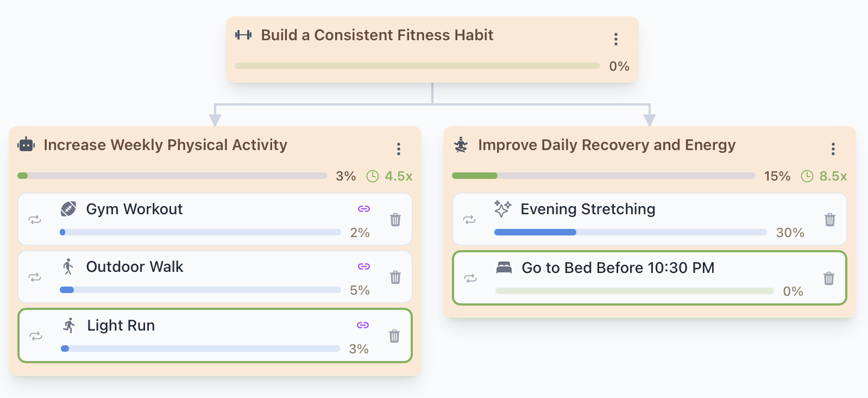This screenshot has width=868, height=398.
Task: Click trash icon on Outdoor Walk
Action: tap(395, 277)
